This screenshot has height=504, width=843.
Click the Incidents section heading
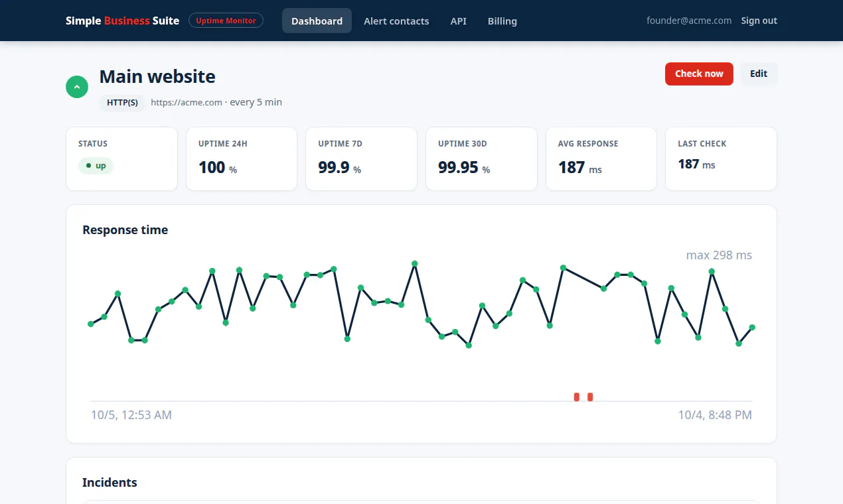coord(110,482)
